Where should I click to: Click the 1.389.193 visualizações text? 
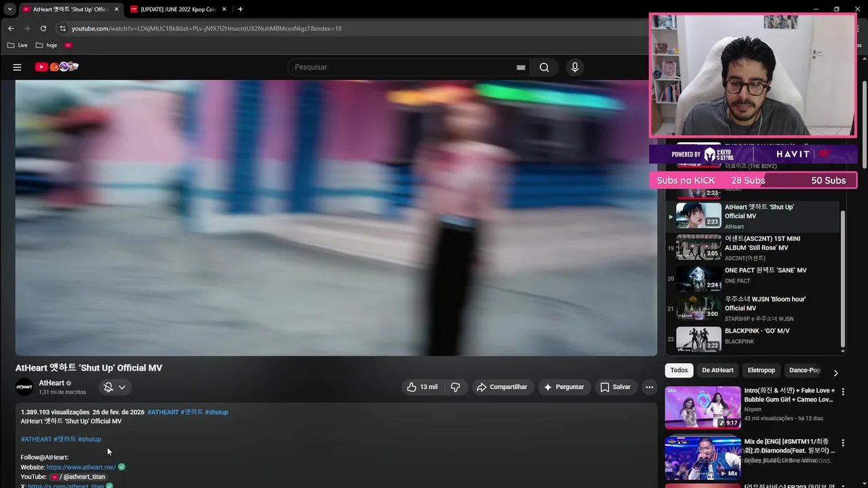(55, 412)
